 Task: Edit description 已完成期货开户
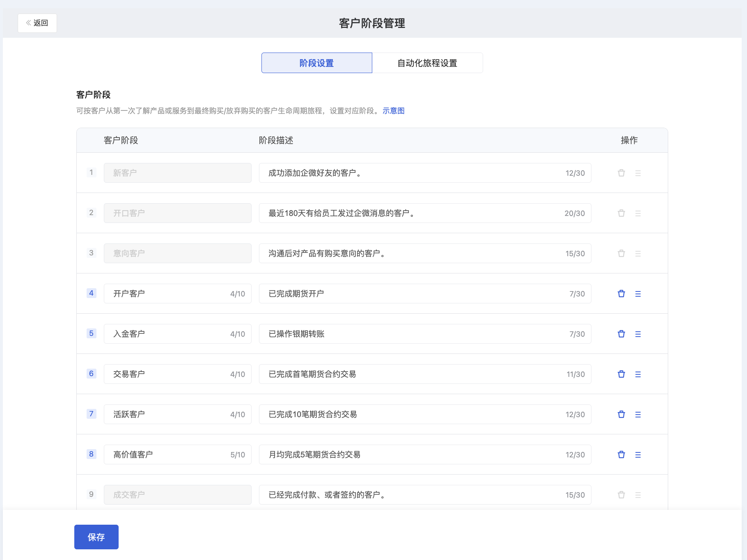pyautogui.click(x=425, y=294)
